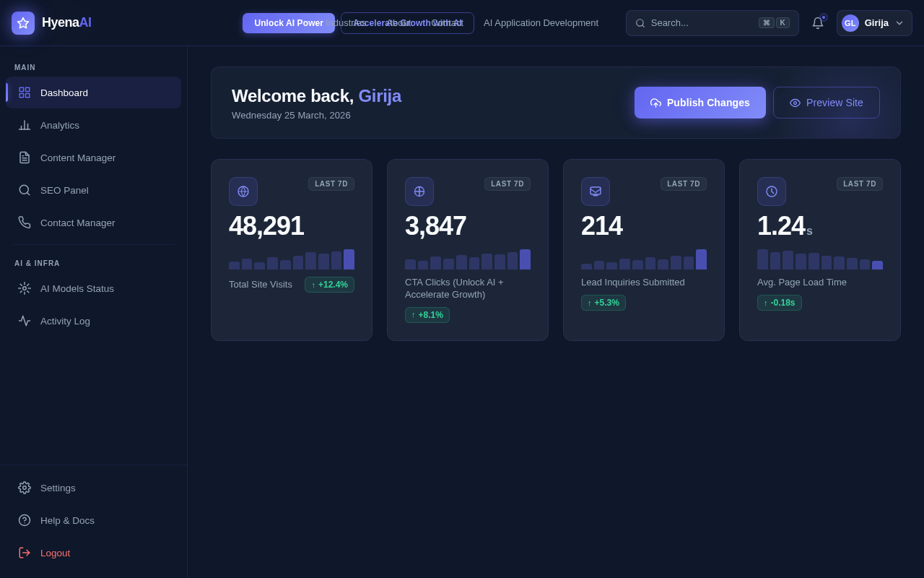
Task: Check AI Models Status
Action: (77, 288)
